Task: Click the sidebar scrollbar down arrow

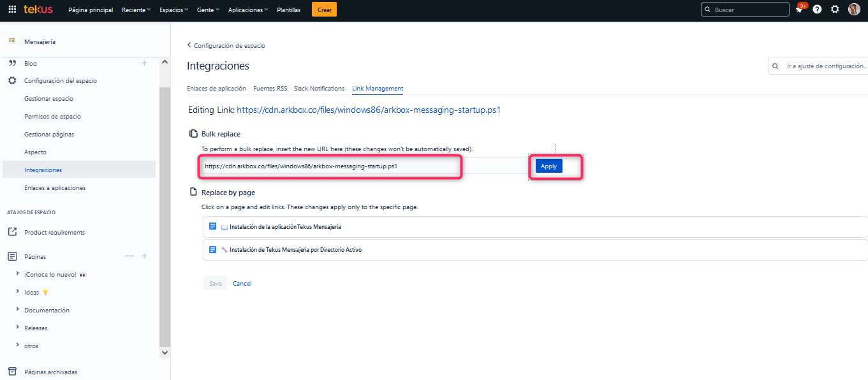Action: point(165,352)
